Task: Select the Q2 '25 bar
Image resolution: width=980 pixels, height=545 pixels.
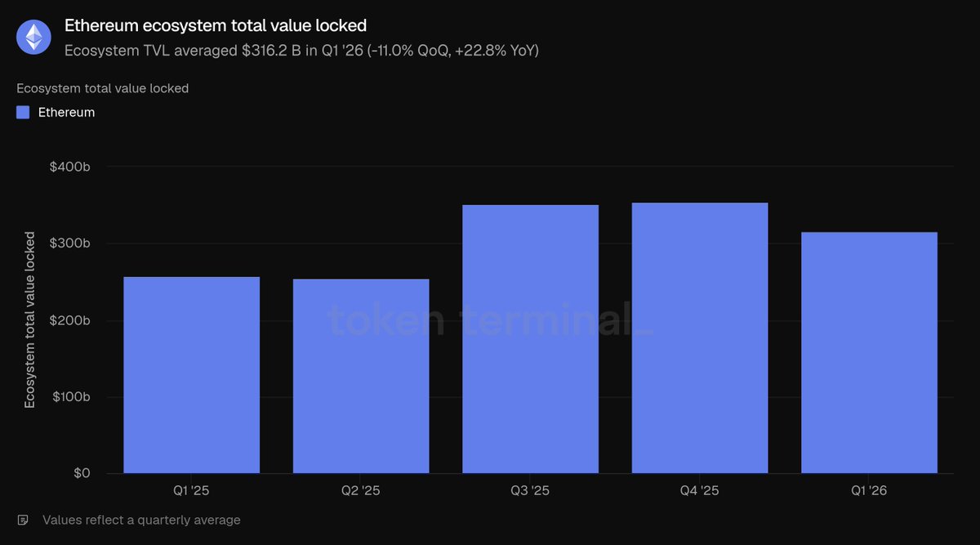Action: pyautogui.click(x=361, y=376)
